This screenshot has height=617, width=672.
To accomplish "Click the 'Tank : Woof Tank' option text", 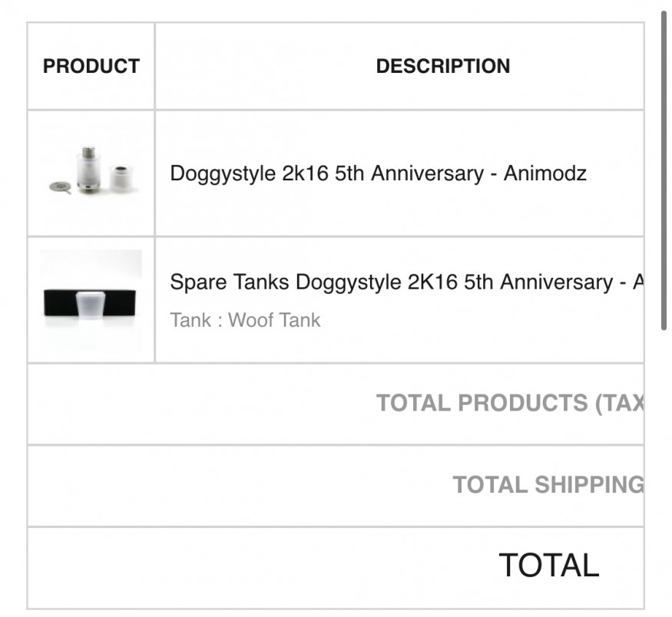I will click(x=245, y=320).
